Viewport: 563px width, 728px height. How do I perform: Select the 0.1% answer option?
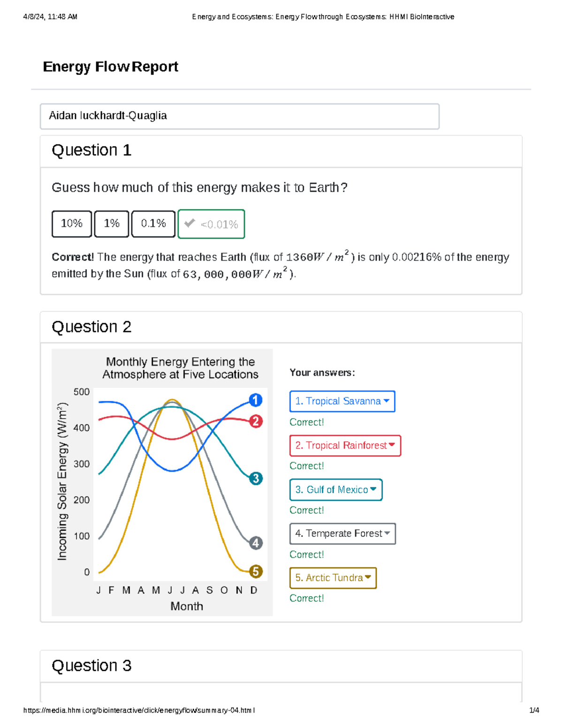[x=153, y=224]
